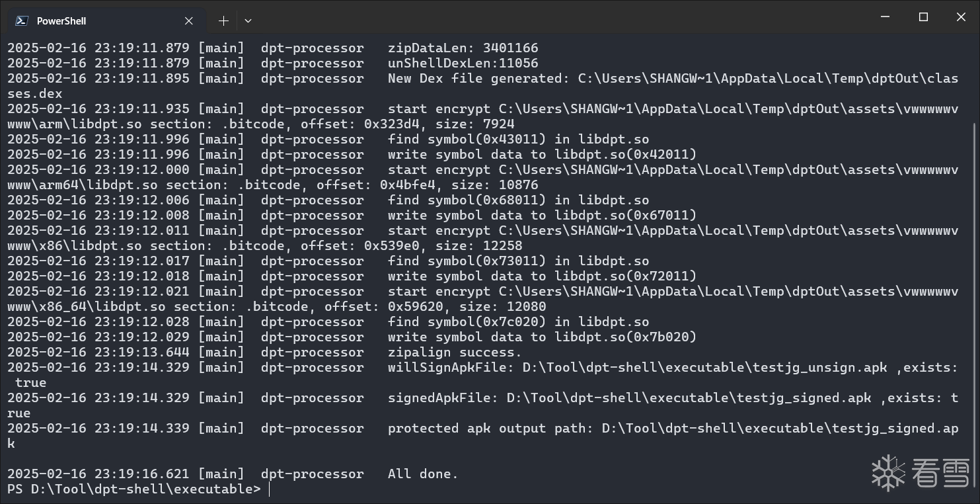
Task: Select the PowerShell tab title
Action: 61,21
